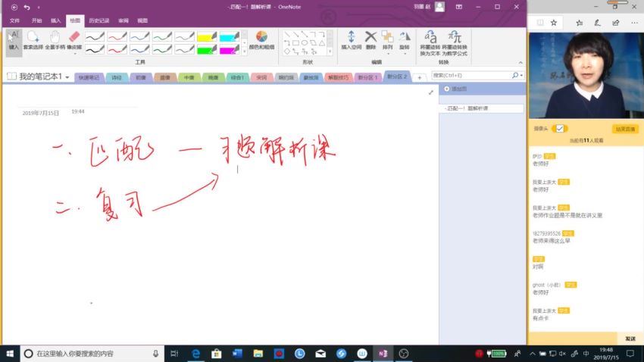Activate the Panning Hand tool
This screenshot has height=362, width=644.
[x=55, y=40]
